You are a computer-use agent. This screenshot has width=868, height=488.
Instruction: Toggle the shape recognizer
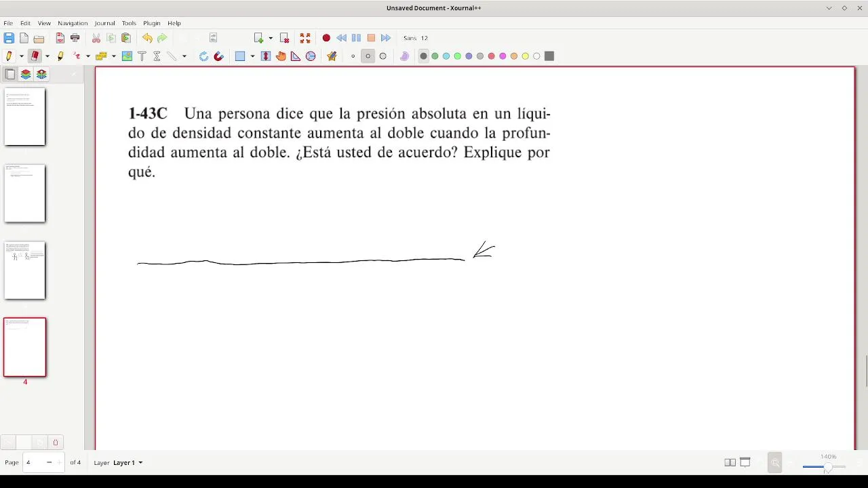[203, 56]
